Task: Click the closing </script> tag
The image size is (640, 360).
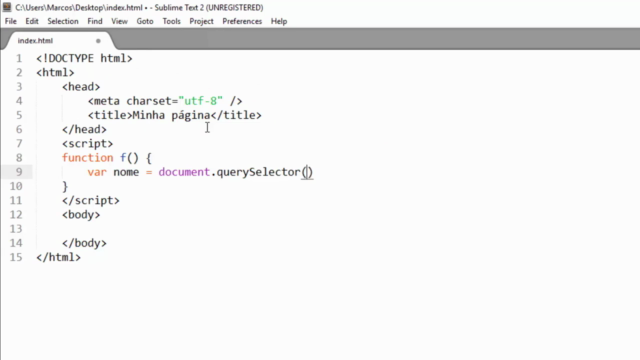Action: tap(91, 200)
